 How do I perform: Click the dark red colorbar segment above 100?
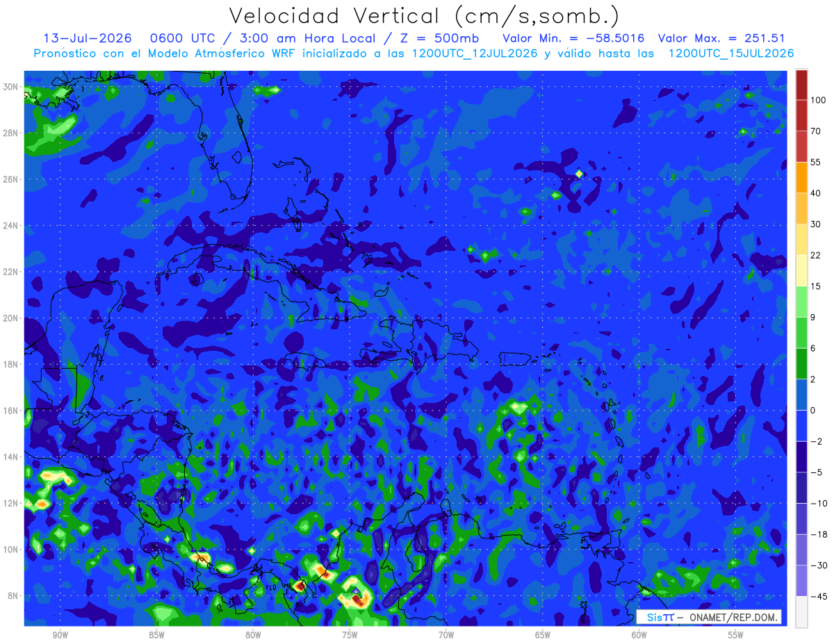pyautogui.click(x=801, y=85)
